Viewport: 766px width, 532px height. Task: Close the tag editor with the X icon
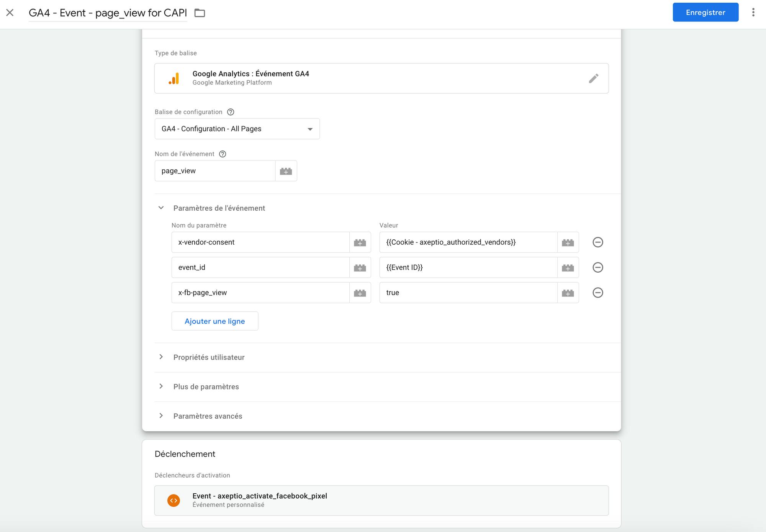coord(10,13)
